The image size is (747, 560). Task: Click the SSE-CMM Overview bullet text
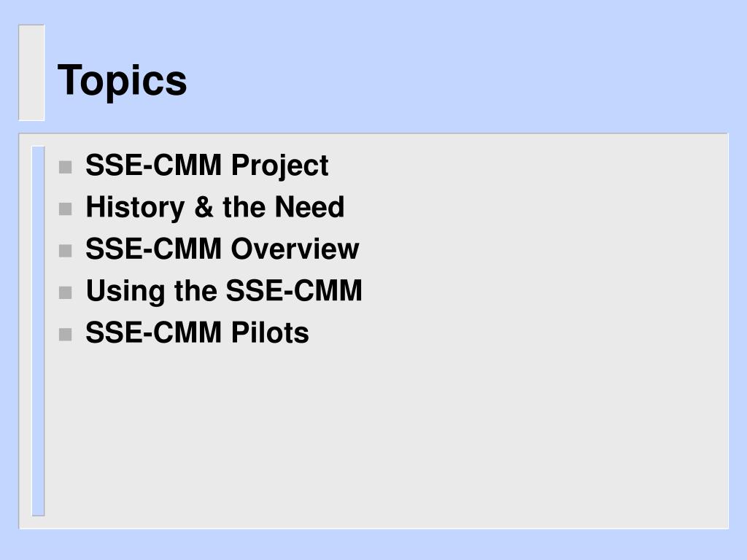point(222,249)
